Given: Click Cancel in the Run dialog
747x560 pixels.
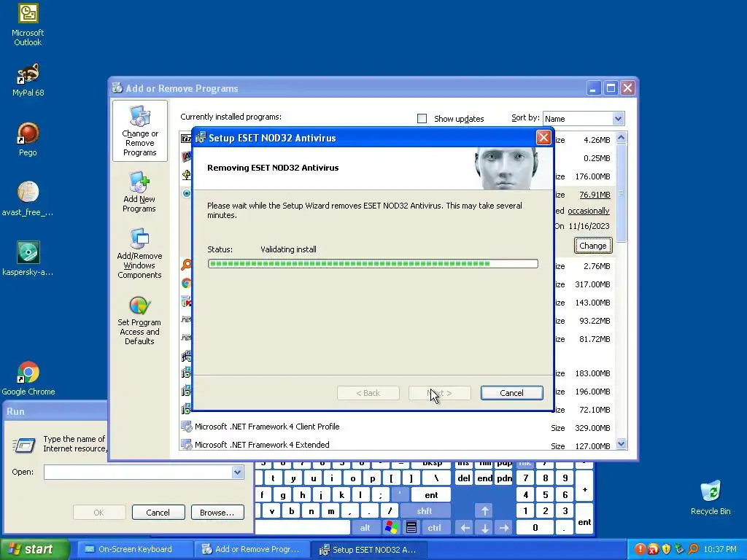Looking at the screenshot, I should [158, 513].
